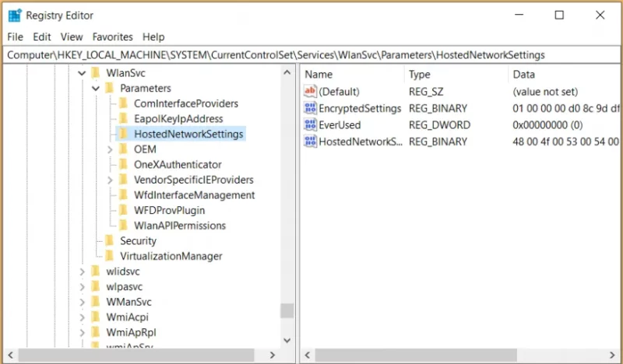The height and width of the screenshot is (364, 623).
Task: Select the HostedNetworkSettings key
Action: 188,134
